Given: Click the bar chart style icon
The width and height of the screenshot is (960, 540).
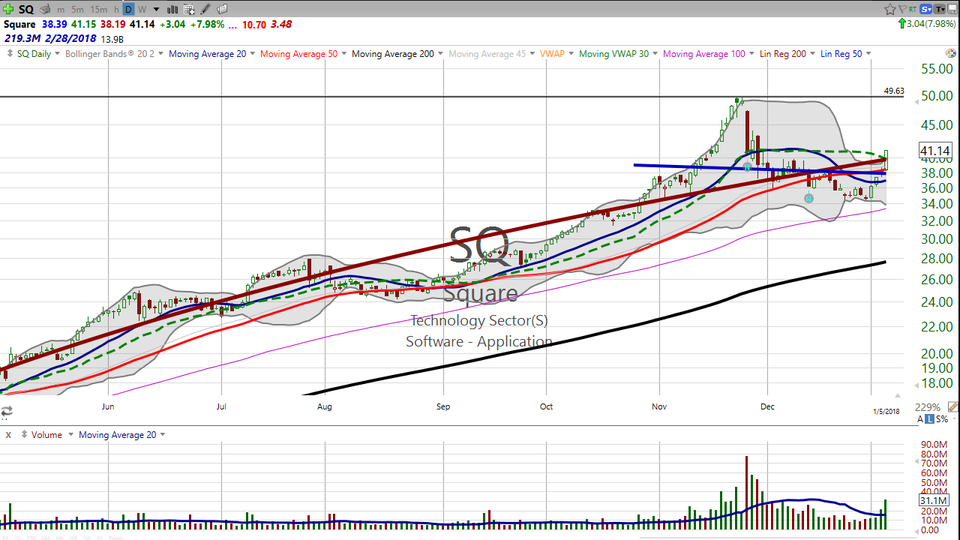Looking at the screenshot, I should [x=173, y=9].
